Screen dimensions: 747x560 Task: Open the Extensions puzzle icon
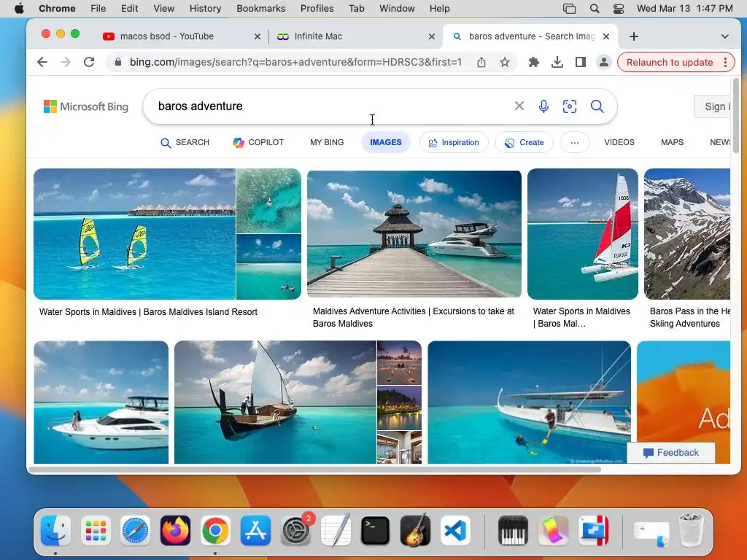point(533,62)
